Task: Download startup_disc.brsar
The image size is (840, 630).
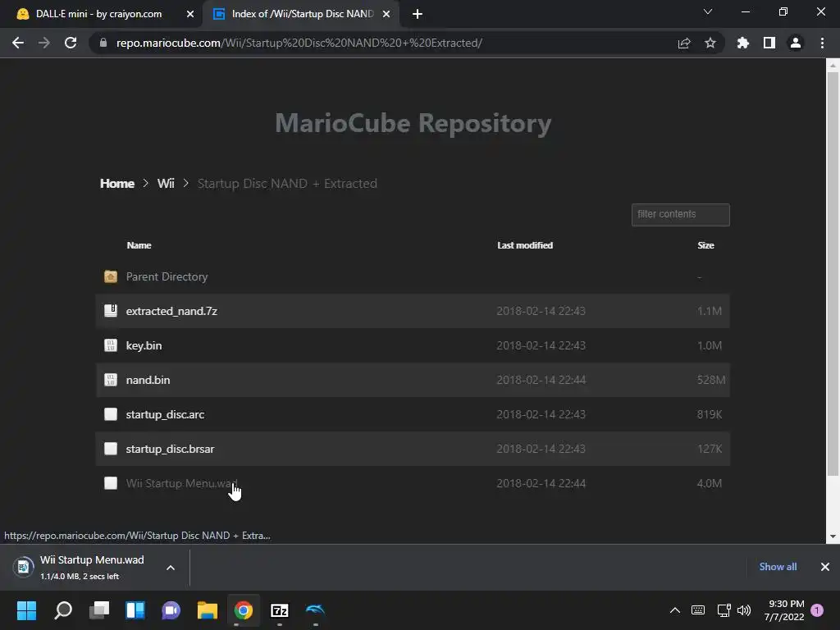Action: tap(170, 449)
